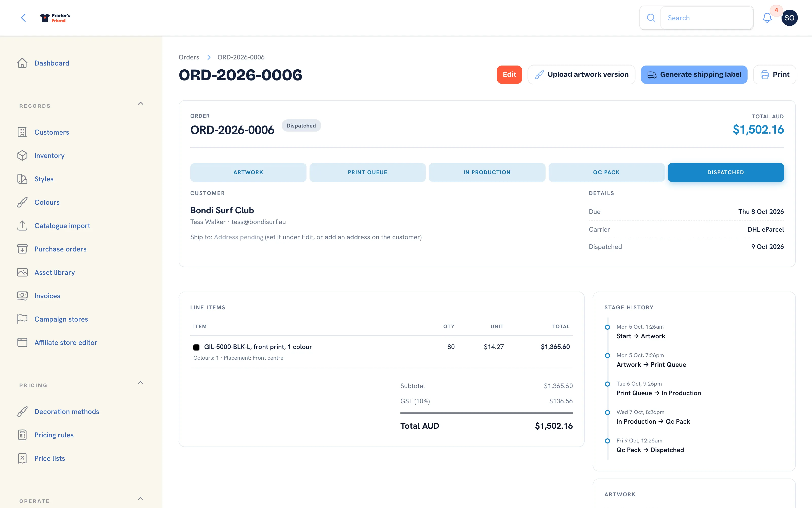Click the Asset library image icon
Screen dimensions: 812x508
(22, 272)
